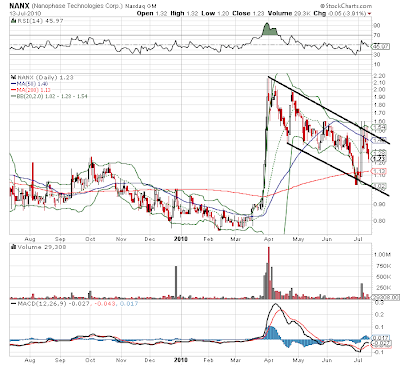Click the 2.00 price axis label

(x=379, y=89)
